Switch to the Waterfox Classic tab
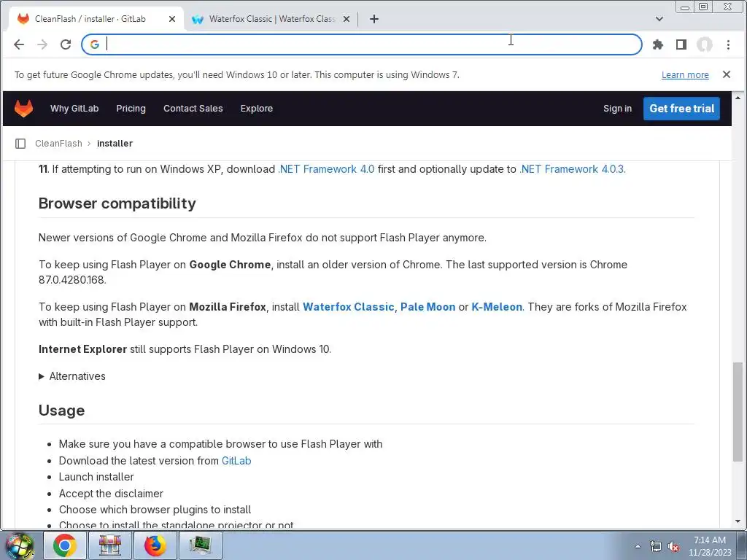Screen dimensions: 747x560 click(x=271, y=19)
